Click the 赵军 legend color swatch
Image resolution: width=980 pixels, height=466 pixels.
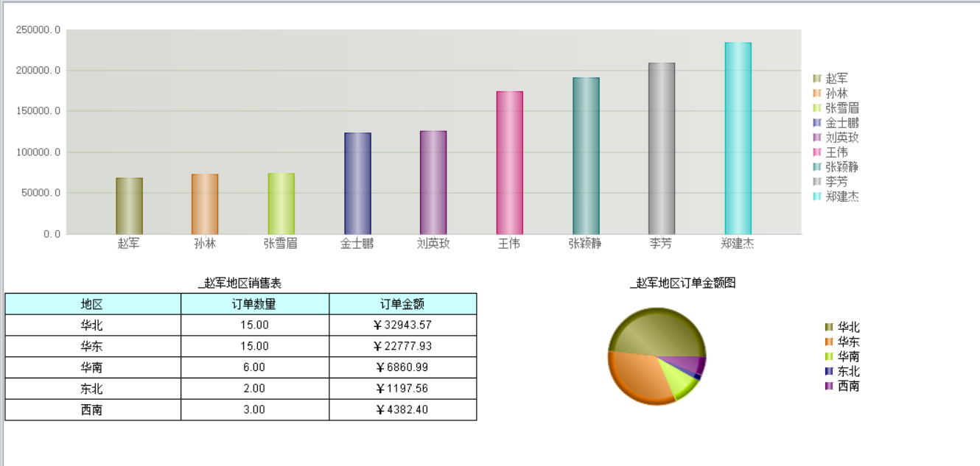[x=816, y=78]
